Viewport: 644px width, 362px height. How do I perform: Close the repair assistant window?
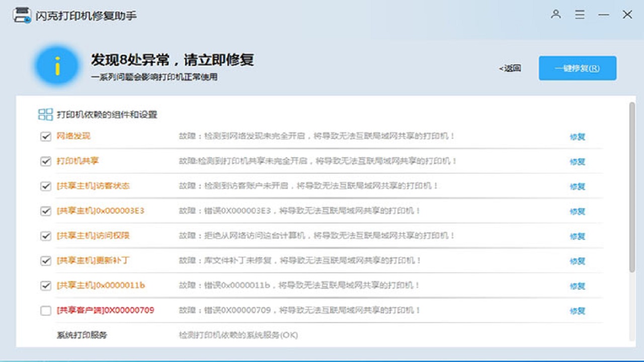[x=627, y=15]
